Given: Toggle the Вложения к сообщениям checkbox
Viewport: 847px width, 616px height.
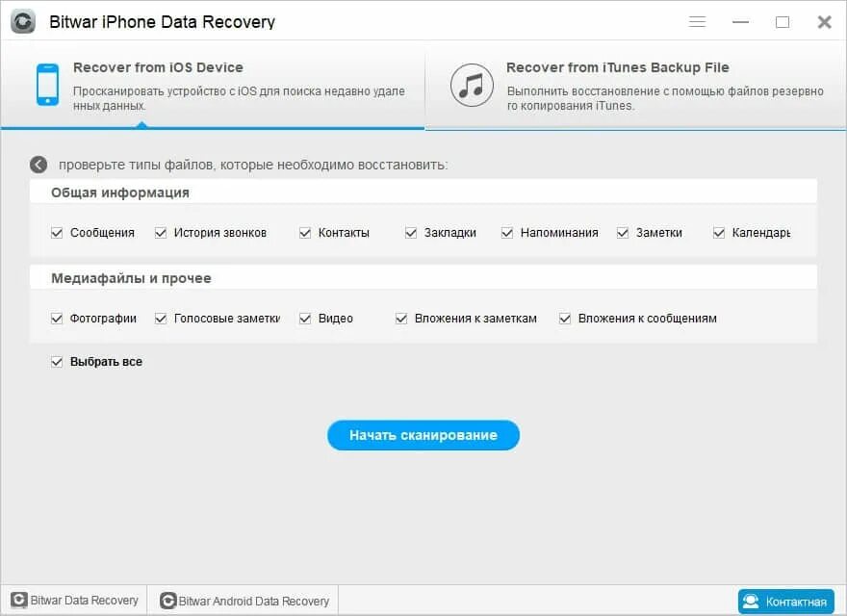Looking at the screenshot, I should [x=565, y=319].
